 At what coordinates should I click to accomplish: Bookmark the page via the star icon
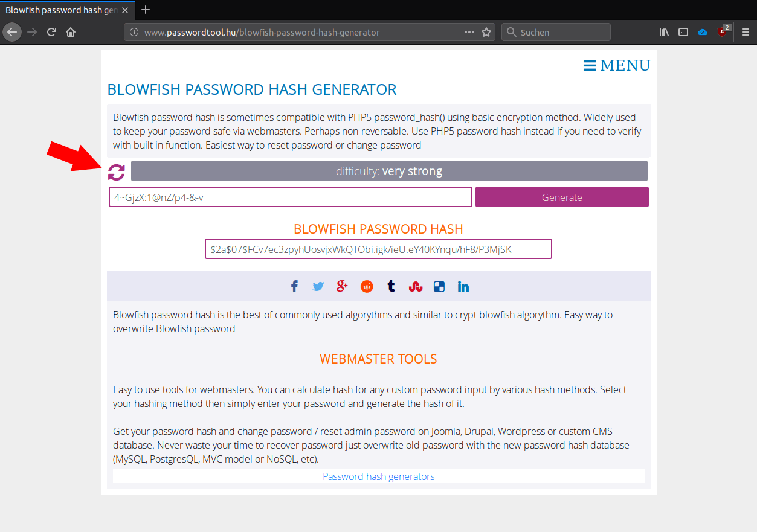click(486, 31)
